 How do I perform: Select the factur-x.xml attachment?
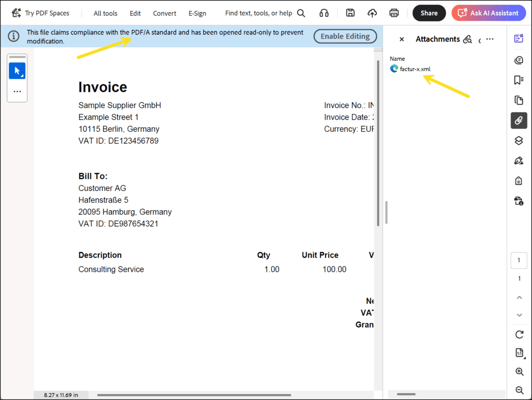pos(415,69)
